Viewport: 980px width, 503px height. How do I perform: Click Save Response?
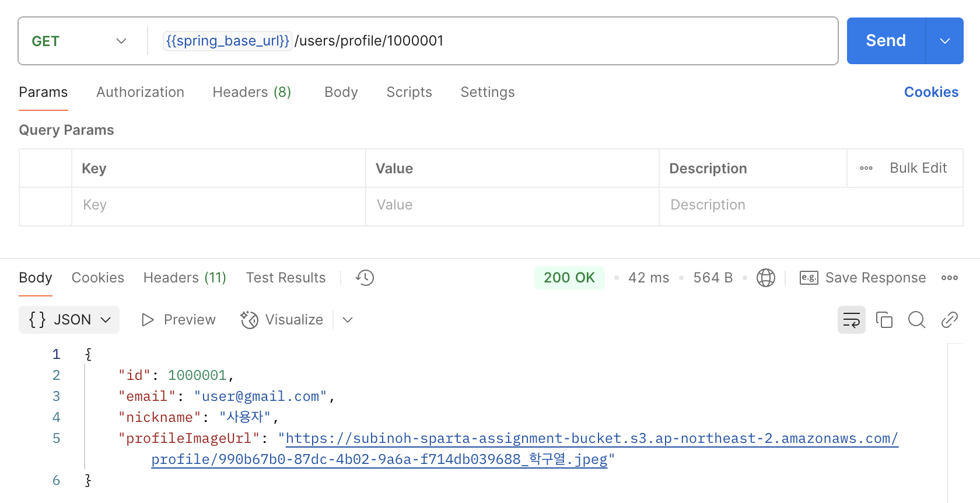click(876, 278)
